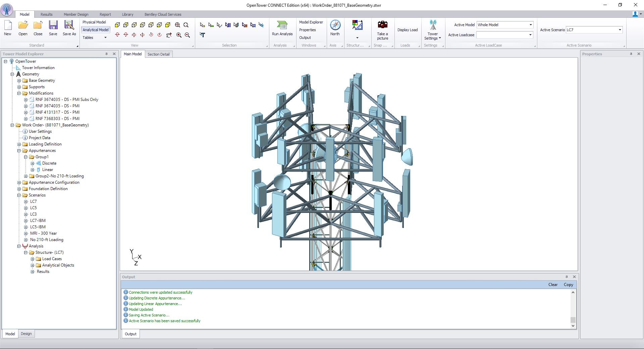This screenshot has width=644, height=349.
Task: Click the Save floppy disk icon
Action: point(53,25)
